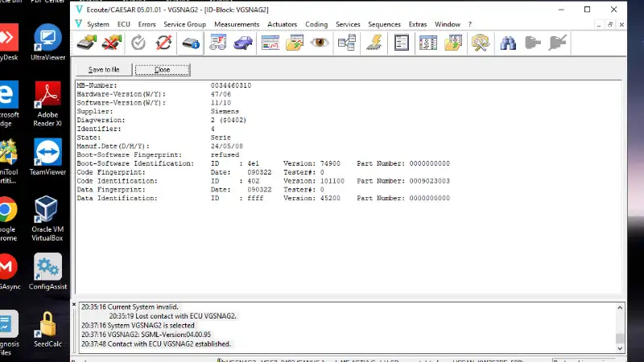
Task: Click the grey unplugged connector icon
Action: [x=558, y=43]
